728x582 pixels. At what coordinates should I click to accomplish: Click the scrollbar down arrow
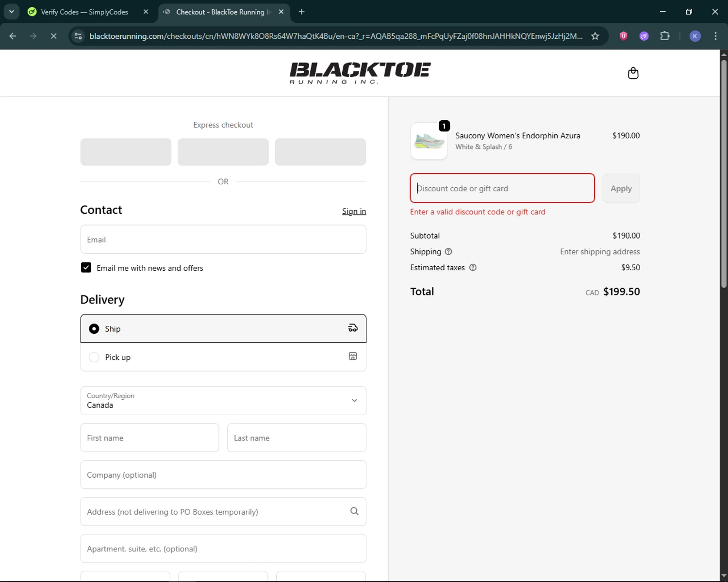point(724,576)
